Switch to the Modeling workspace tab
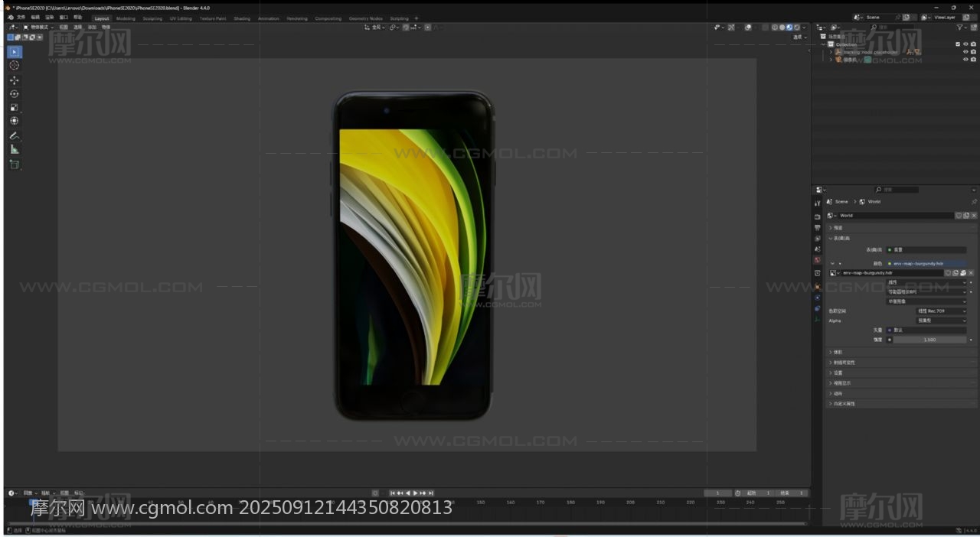The image size is (980, 537). (x=126, y=18)
